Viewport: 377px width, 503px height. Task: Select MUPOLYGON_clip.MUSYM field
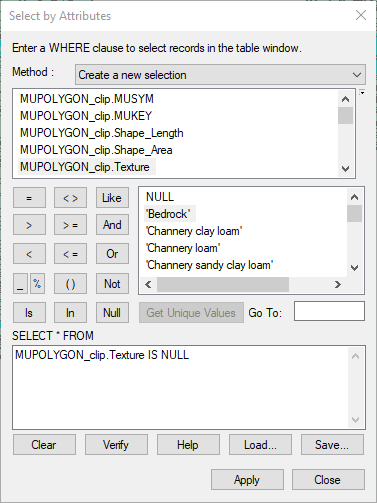(87, 99)
